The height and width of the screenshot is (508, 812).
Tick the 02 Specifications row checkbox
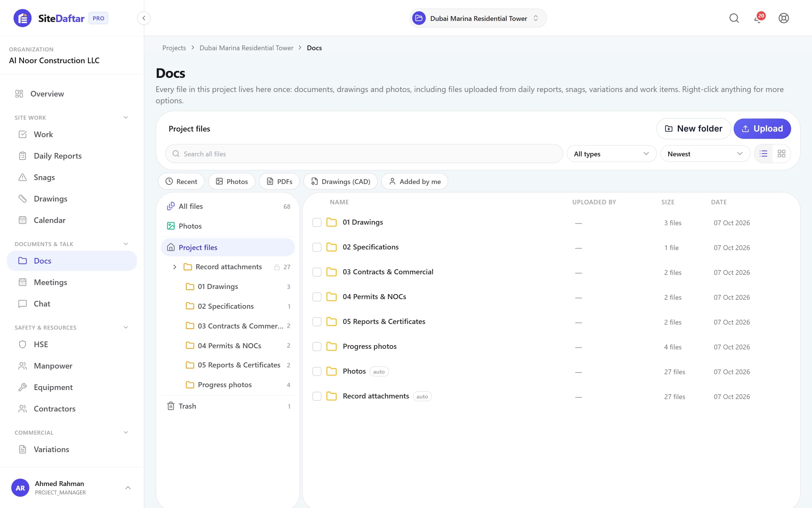coord(317,247)
